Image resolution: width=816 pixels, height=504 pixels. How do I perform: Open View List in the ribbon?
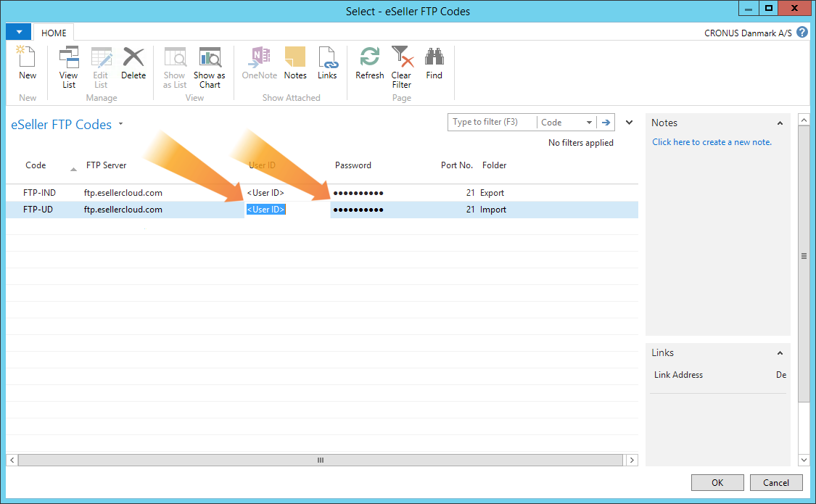click(x=69, y=67)
